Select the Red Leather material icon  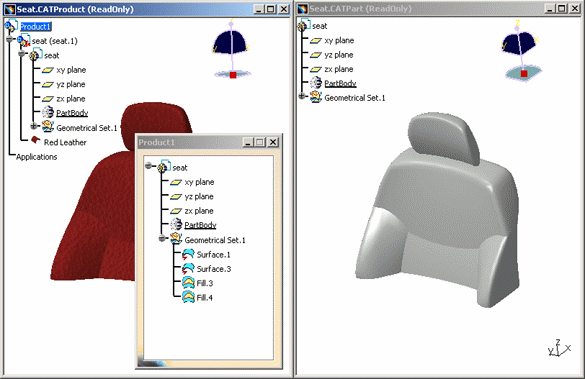35,140
